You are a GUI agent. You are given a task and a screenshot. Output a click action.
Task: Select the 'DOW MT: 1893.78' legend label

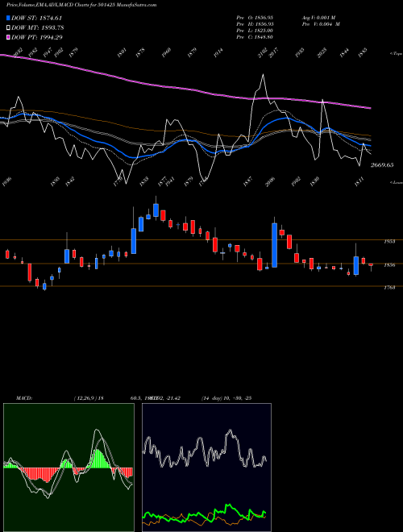click(38, 27)
